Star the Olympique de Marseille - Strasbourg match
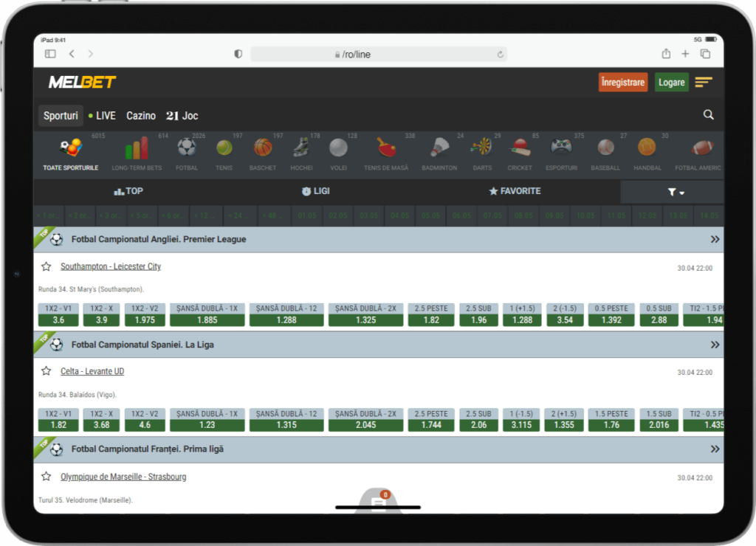 point(47,477)
